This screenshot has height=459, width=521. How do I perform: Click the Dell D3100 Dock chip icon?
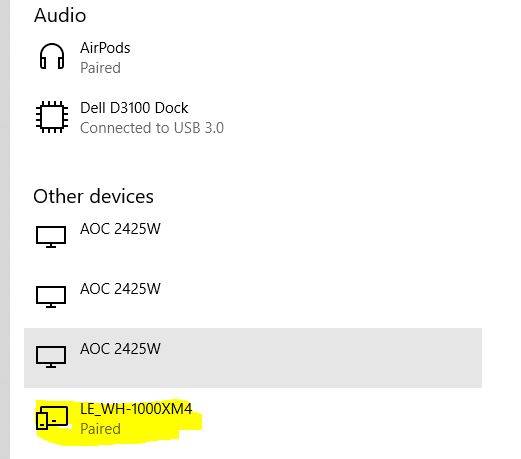click(x=52, y=117)
